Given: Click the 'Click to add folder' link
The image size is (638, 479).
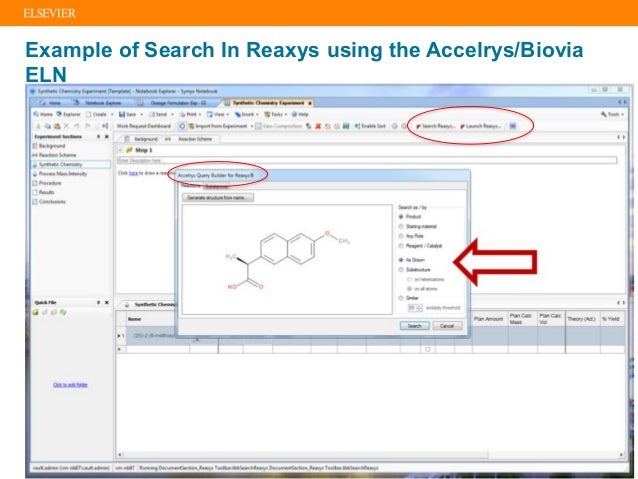Looking at the screenshot, I should (x=70, y=385).
